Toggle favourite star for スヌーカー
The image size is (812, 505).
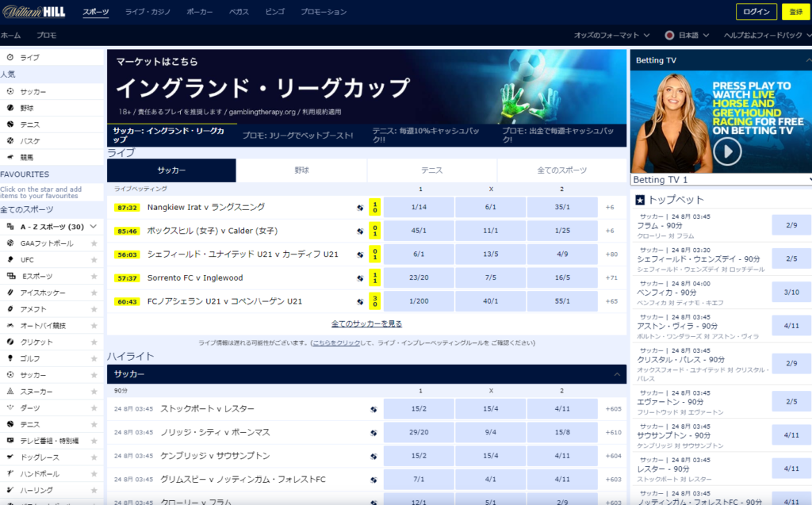pyautogui.click(x=94, y=391)
